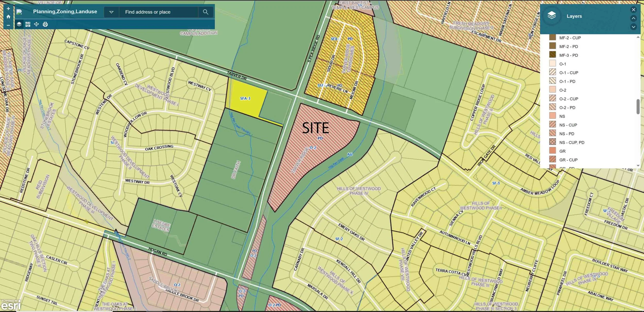Viewport: 644px width, 312px height.
Task: Open the share tool icon
Action: click(x=36, y=24)
